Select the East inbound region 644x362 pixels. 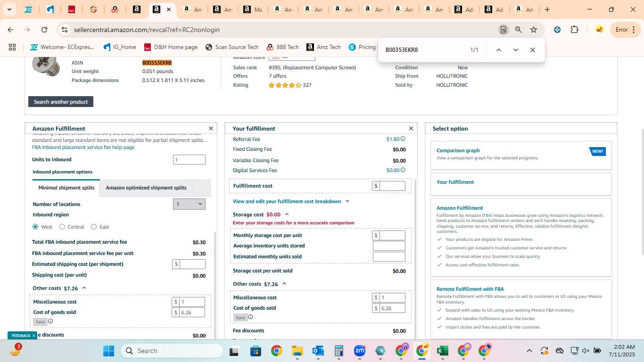pos(94,227)
